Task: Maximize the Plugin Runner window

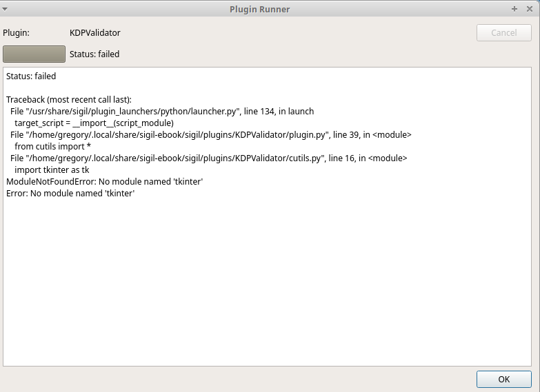Action: pos(514,9)
